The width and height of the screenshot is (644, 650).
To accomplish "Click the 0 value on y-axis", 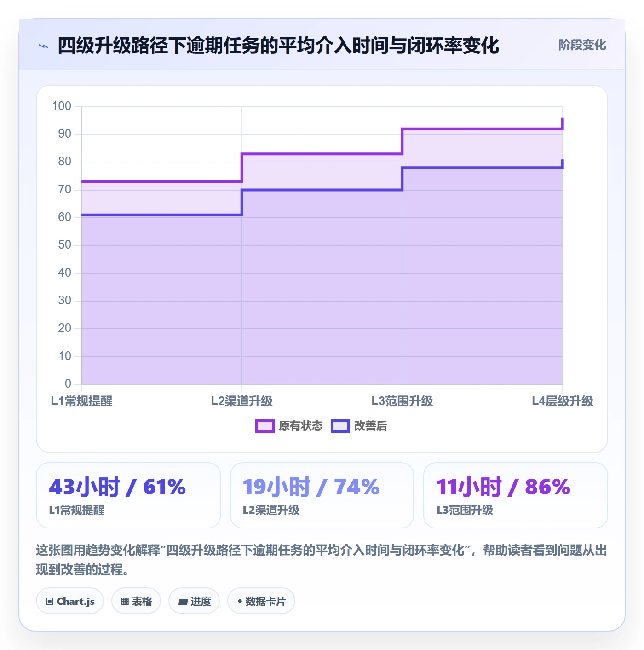I will (68, 383).
